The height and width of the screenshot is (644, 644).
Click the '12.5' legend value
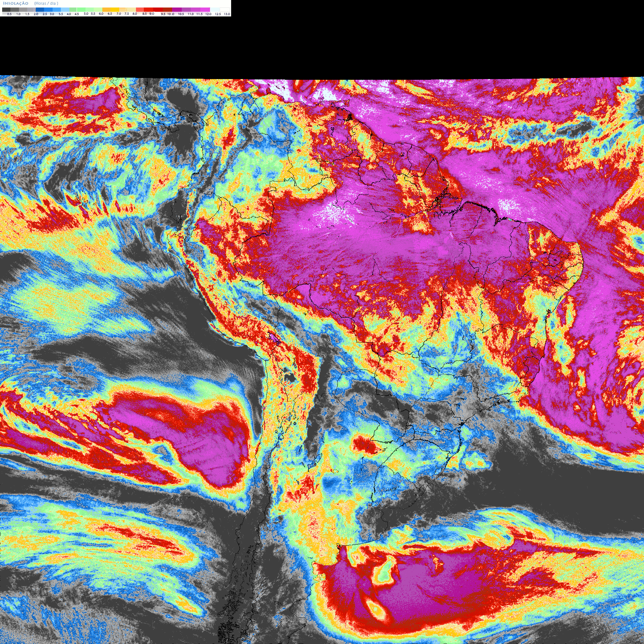point(218,14)
